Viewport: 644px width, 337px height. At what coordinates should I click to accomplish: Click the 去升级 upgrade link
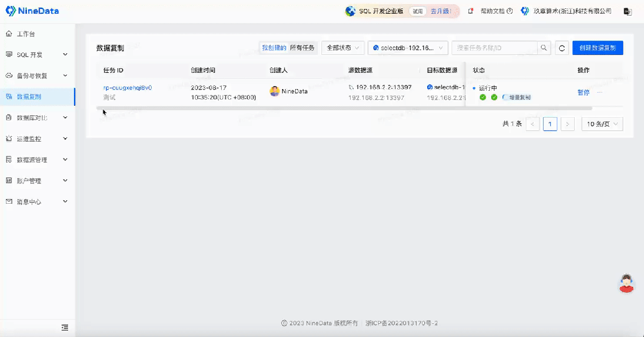(x=441, y=11)
